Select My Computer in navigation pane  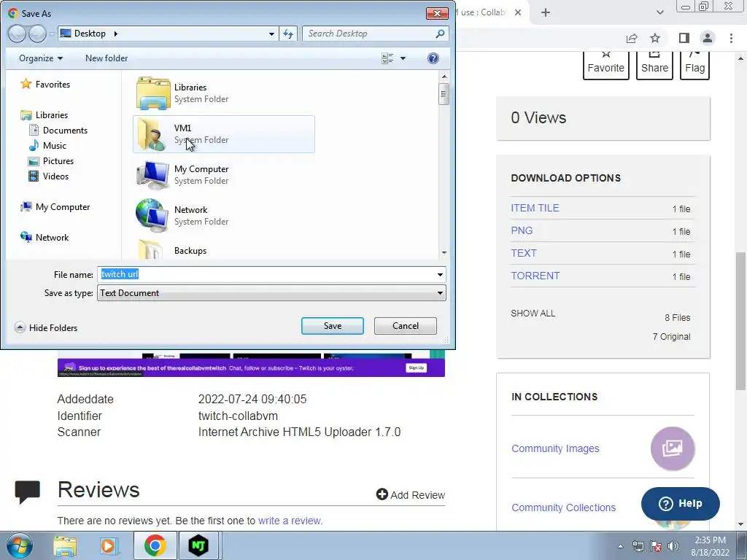[55, 206]
